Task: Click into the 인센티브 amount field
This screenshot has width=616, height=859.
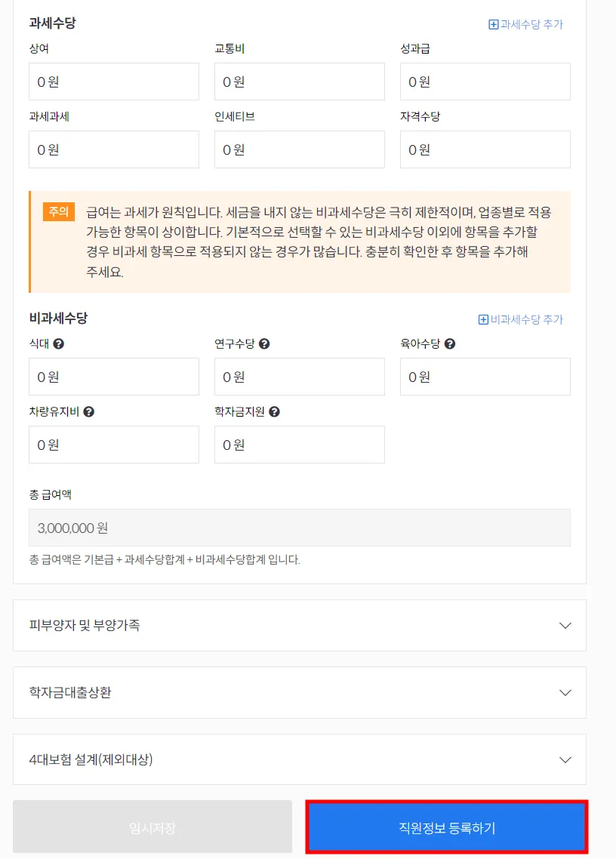Action: pyautogui.click(x=300, y=149)
